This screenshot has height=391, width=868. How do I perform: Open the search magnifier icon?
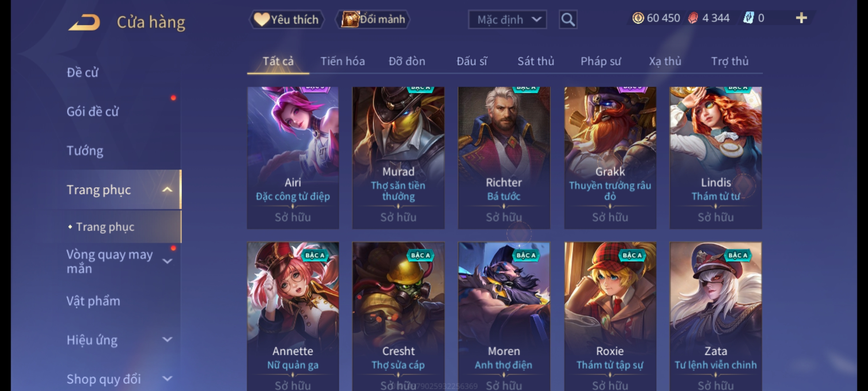568,20
